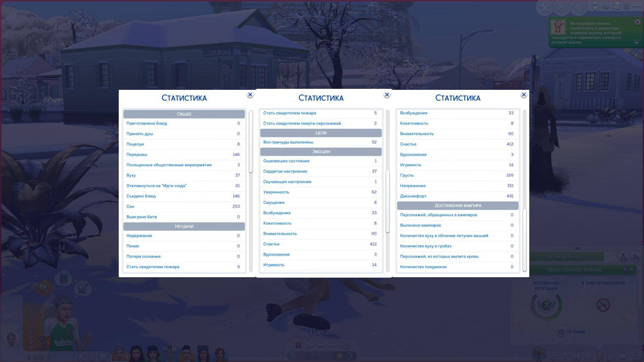Open the skills lightbulb tab

tap(565, 357)
